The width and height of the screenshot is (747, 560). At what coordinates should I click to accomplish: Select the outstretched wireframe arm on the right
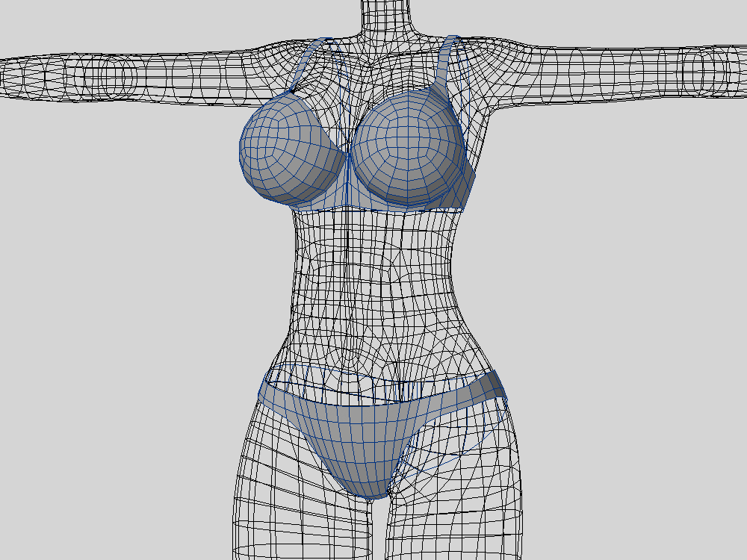pos(635,71)
